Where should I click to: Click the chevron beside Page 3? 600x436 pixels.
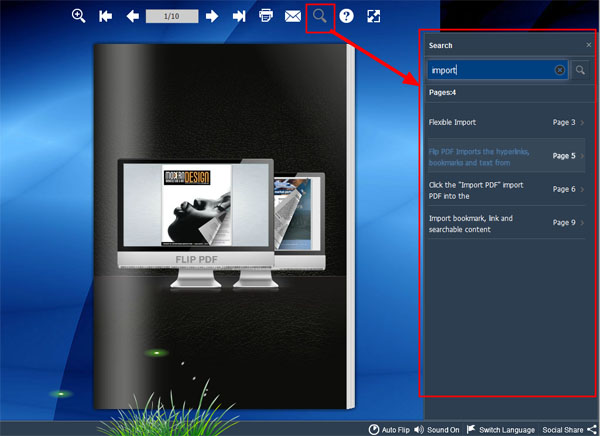tap(582, 122)
